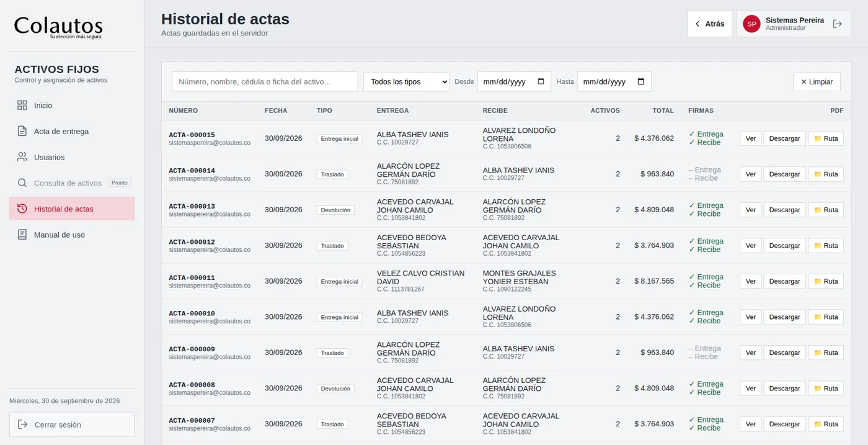Open folder Ruta for ACTA-000012

(x=826, y=246)
